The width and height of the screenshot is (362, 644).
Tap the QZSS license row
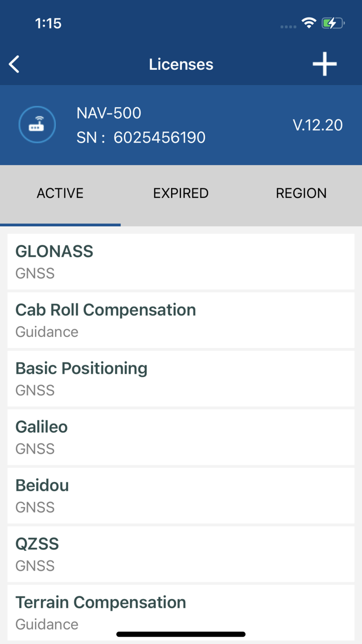click(180, 553)
